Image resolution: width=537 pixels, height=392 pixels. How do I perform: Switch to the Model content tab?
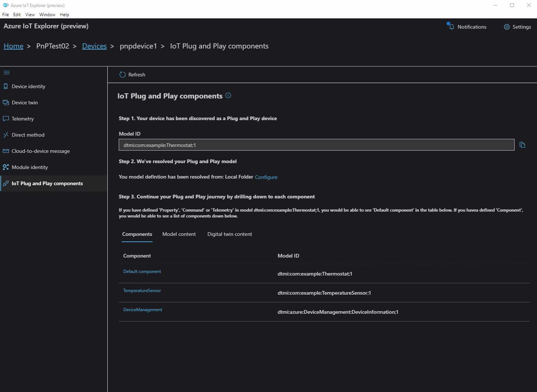(x=179, y=234)
